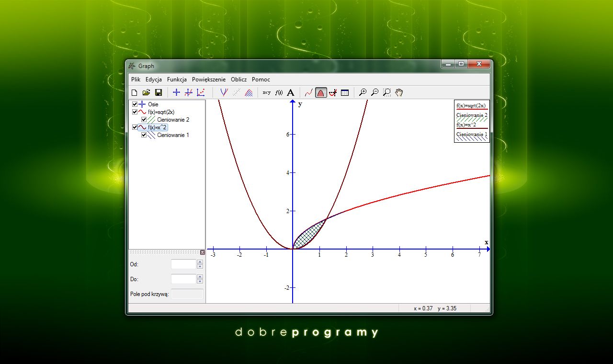Open the Table calculation tool
The image size is (613, 364).
(345, 92)
